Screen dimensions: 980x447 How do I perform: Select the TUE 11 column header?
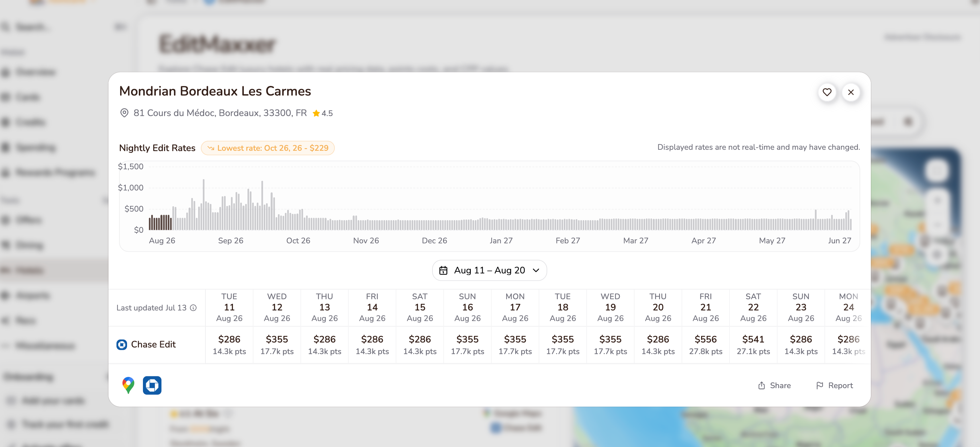(229, 307)
